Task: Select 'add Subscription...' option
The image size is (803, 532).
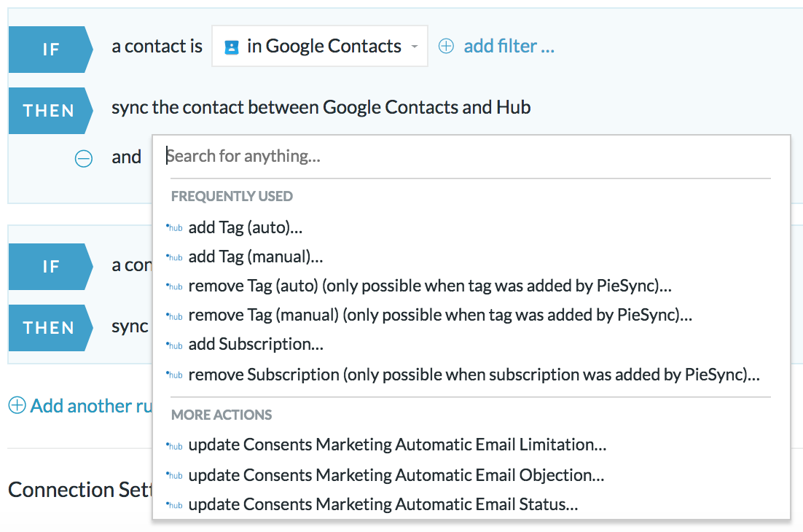Action: coord(256,344)
